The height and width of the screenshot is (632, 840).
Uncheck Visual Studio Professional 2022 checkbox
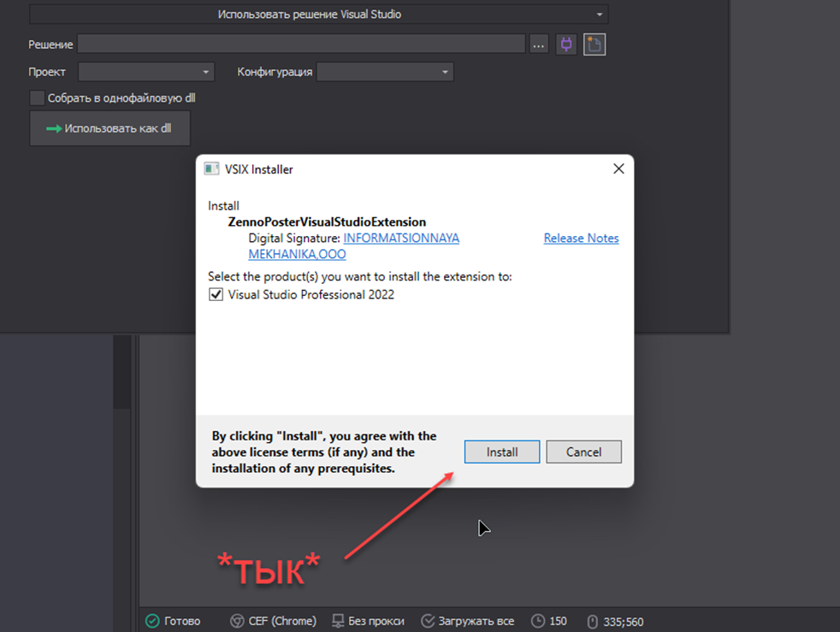[216, 294]
